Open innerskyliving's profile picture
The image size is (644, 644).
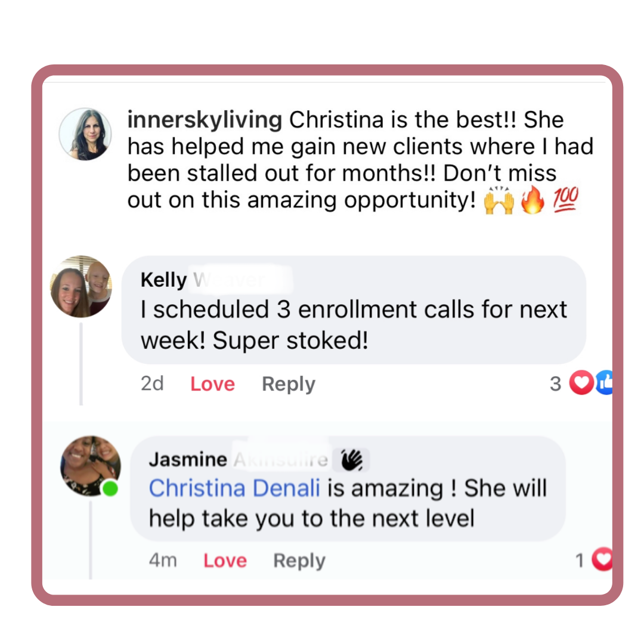(85, 134)
